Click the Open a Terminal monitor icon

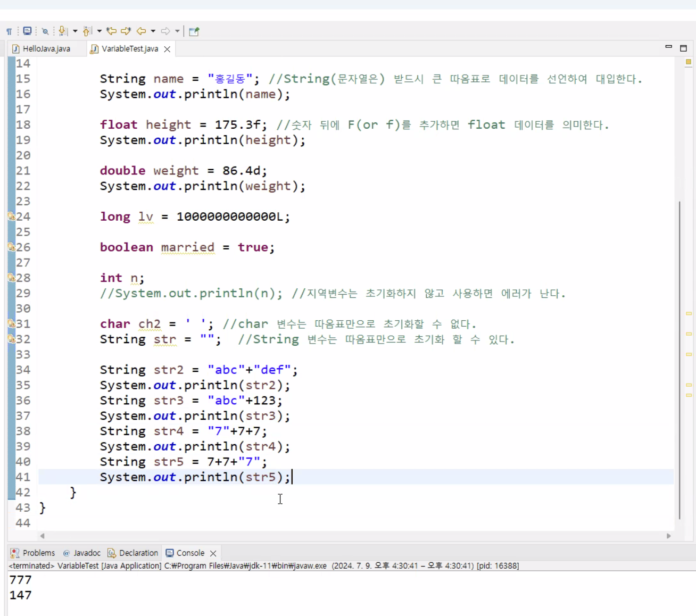pyautogui.click(x=27, y=31)
